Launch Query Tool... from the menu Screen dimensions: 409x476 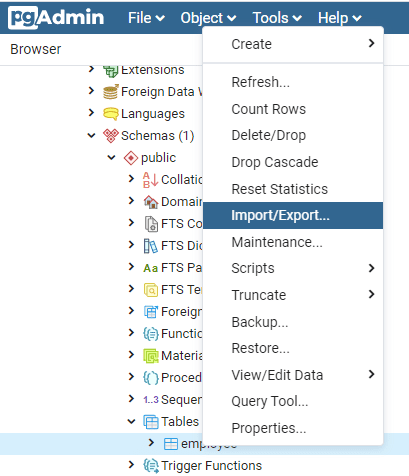tap(293, 401)
